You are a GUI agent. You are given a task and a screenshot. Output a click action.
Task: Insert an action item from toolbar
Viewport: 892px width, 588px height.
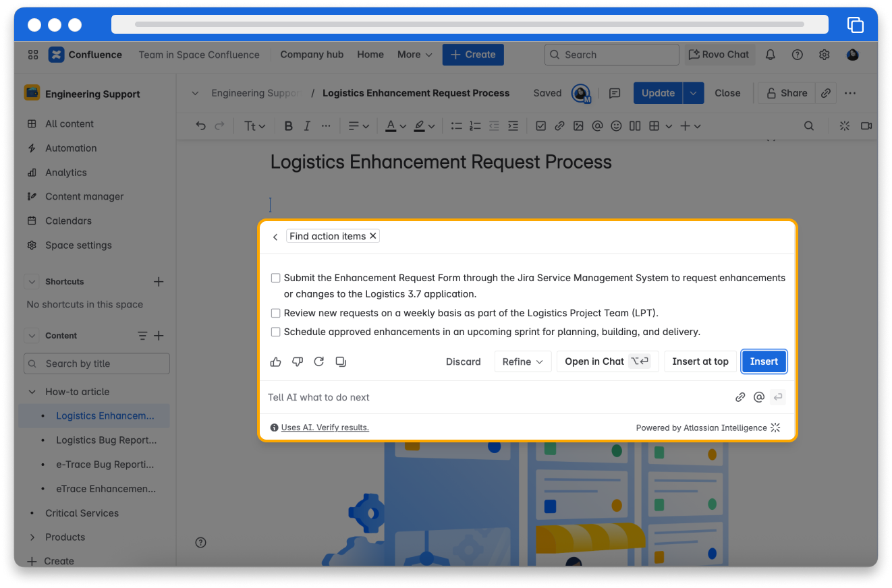pyautogui.click(x=540, y=125)
